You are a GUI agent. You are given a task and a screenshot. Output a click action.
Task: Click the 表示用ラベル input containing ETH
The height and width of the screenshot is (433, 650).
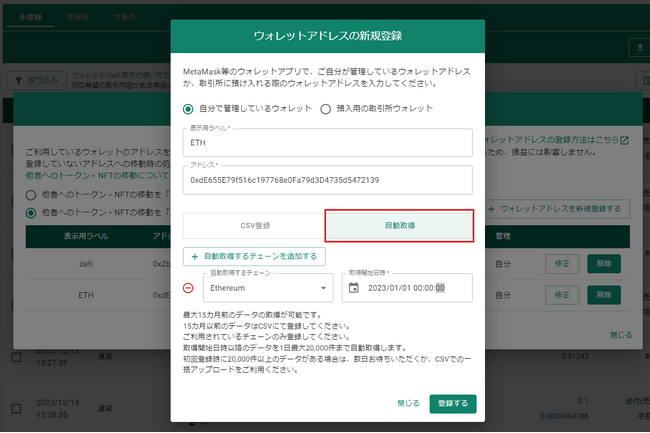point(327,143)
